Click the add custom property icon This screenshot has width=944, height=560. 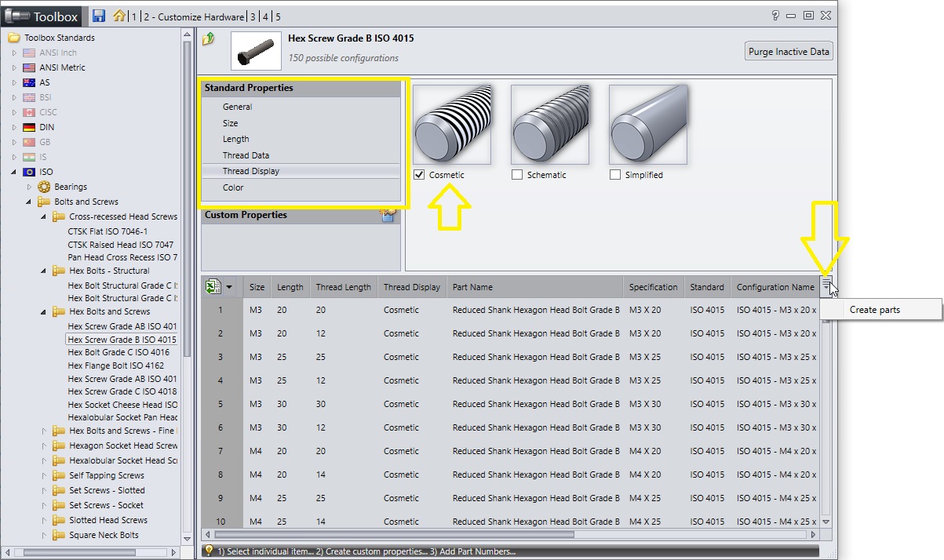[388, 216]
